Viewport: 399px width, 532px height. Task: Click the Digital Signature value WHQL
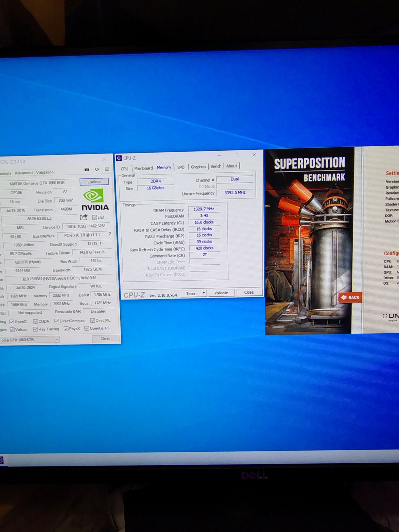pyautogui.click(x=96, y=286)
